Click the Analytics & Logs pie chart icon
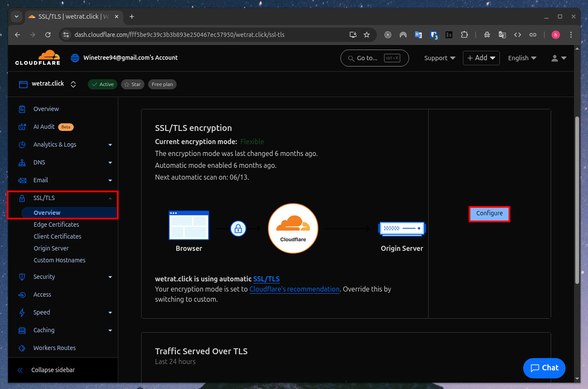588x389 pixels. [x=22, y=144]
